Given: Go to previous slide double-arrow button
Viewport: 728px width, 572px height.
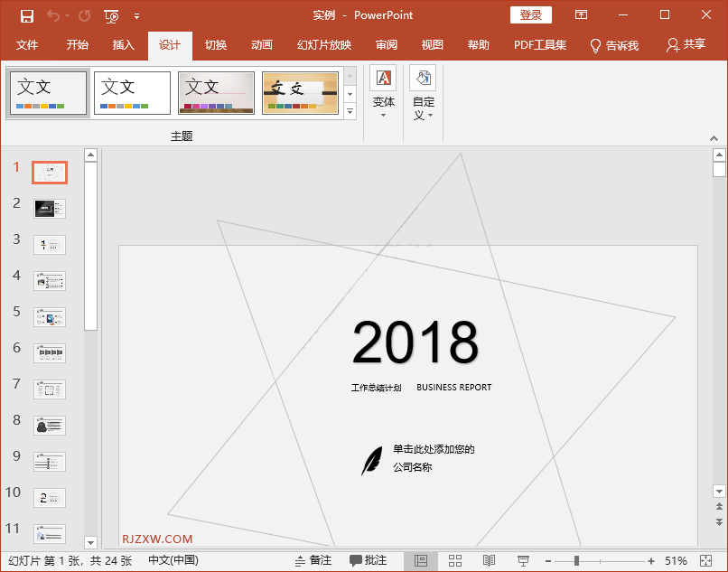Looking at the screenshot, I should 719,506.
